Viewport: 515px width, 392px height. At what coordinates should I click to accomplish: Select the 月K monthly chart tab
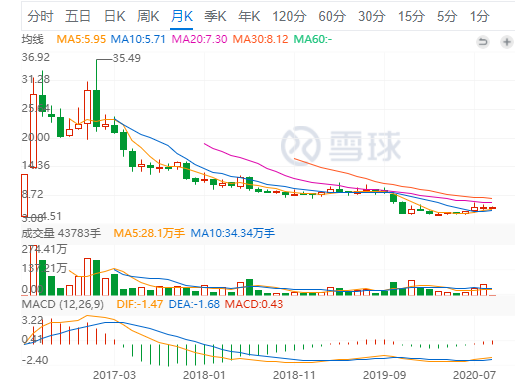click(181, 16)
